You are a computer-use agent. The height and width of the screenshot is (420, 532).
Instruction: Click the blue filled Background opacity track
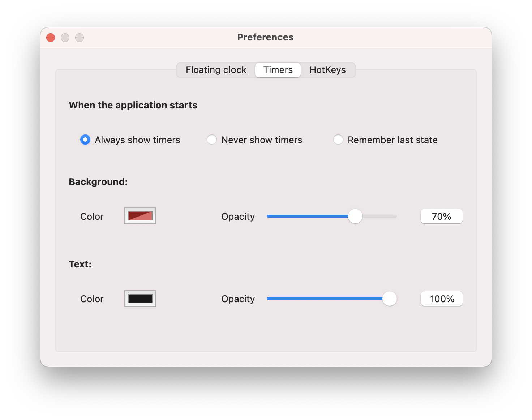click(307, 216)
